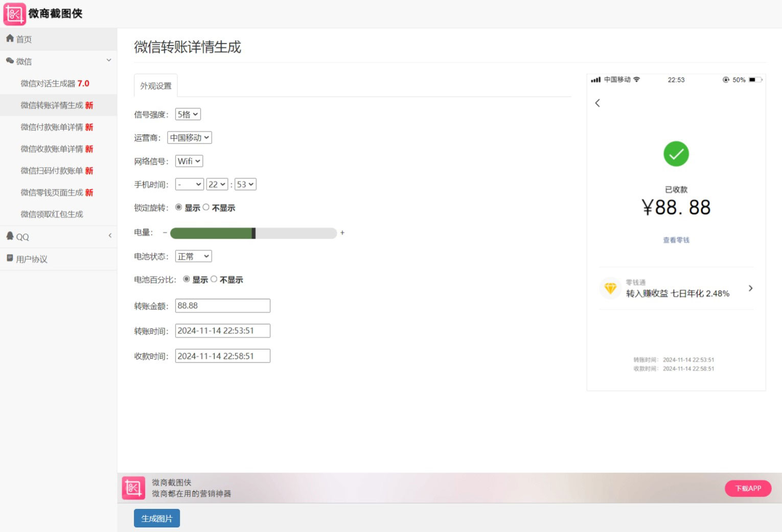This screenshot has height=532, width=782.
Task: Open 微信领取红包生成 menu item
Action: click(x=58, y=214)
